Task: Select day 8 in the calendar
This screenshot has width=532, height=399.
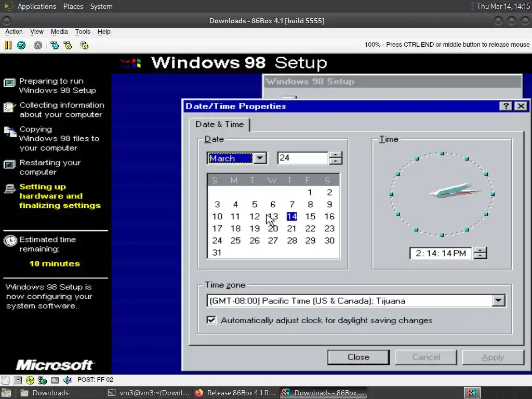Action: tap(310, 205)
